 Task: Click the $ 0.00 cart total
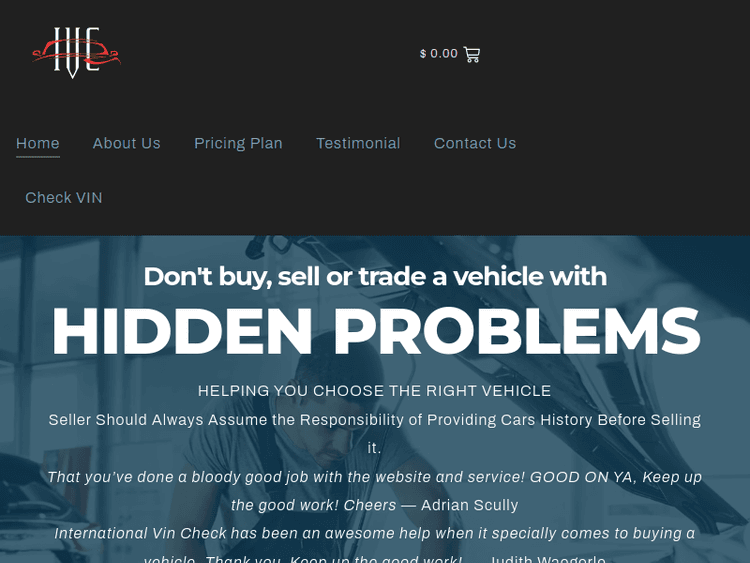tap(439, 54)
